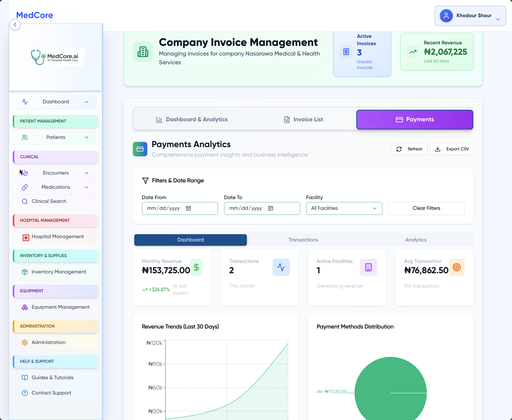Select the Administration gear icon
Screen dimensions: 512x420
pos(25,342)
